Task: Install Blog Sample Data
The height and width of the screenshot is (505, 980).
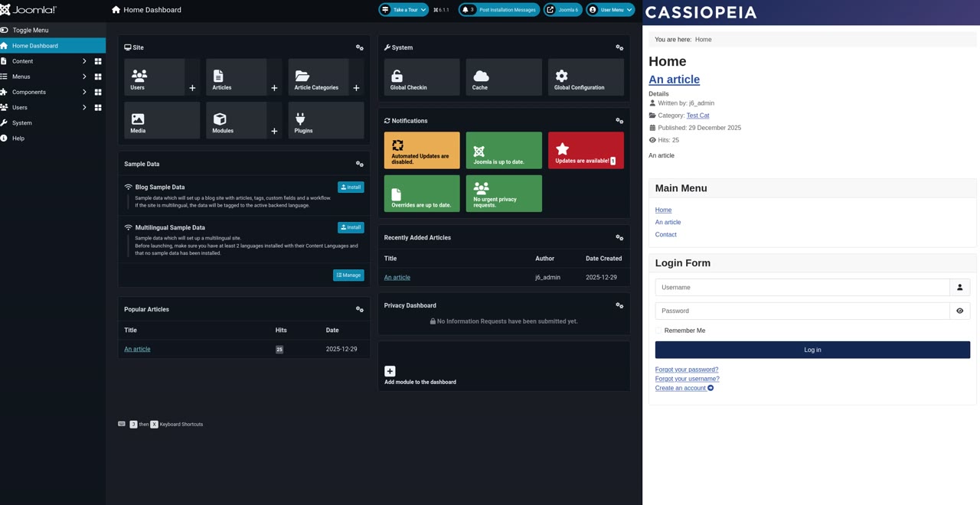Action: (x=351, y=187)
